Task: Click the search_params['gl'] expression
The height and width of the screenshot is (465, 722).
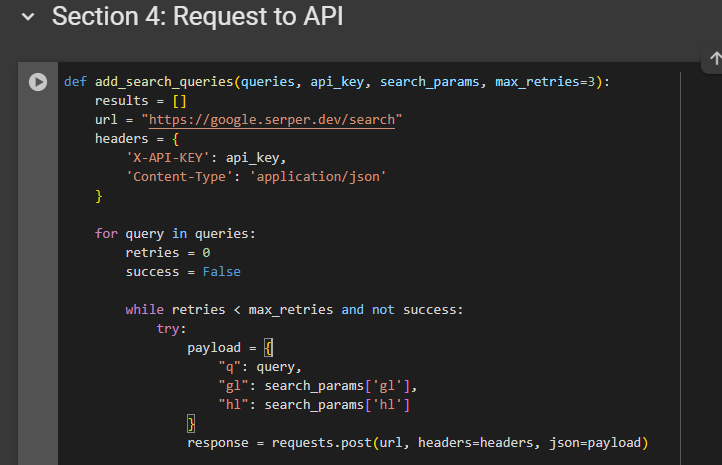Action: tap(337, 386)
